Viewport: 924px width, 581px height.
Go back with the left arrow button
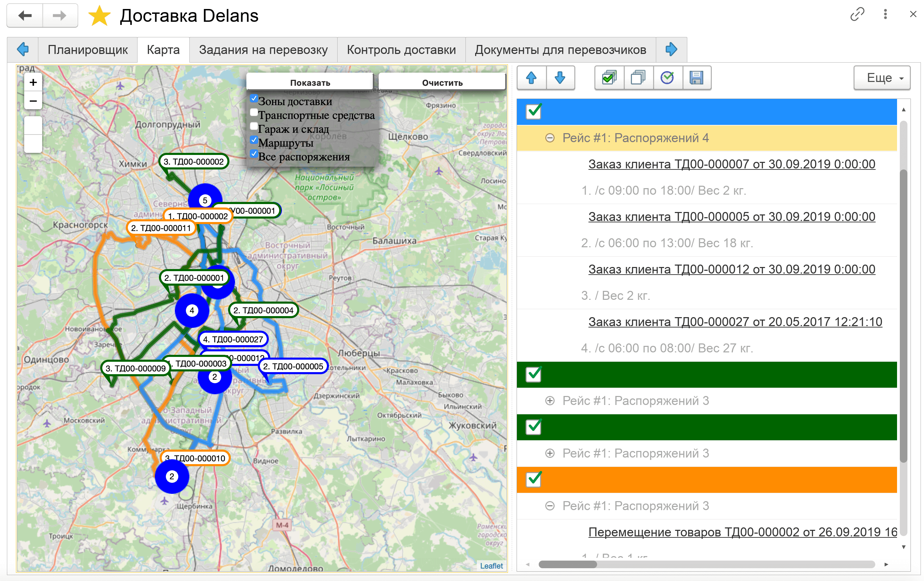[25, 15]
